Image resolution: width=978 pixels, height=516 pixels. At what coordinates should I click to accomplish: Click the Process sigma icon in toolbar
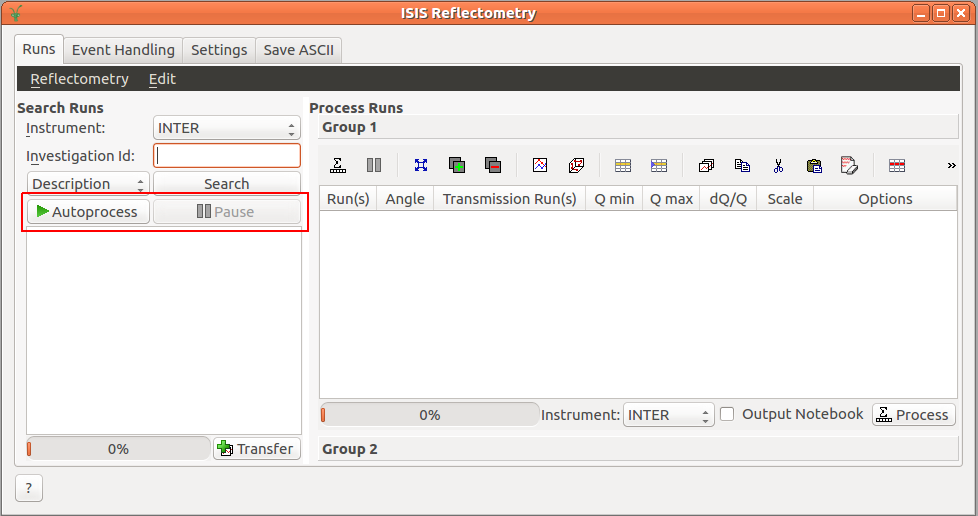point(338,165)
